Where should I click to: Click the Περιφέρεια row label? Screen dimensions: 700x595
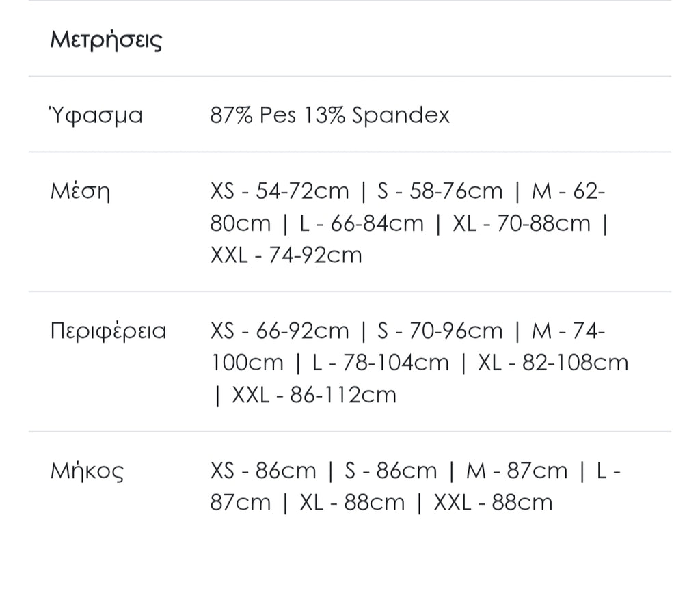point(108,331)
